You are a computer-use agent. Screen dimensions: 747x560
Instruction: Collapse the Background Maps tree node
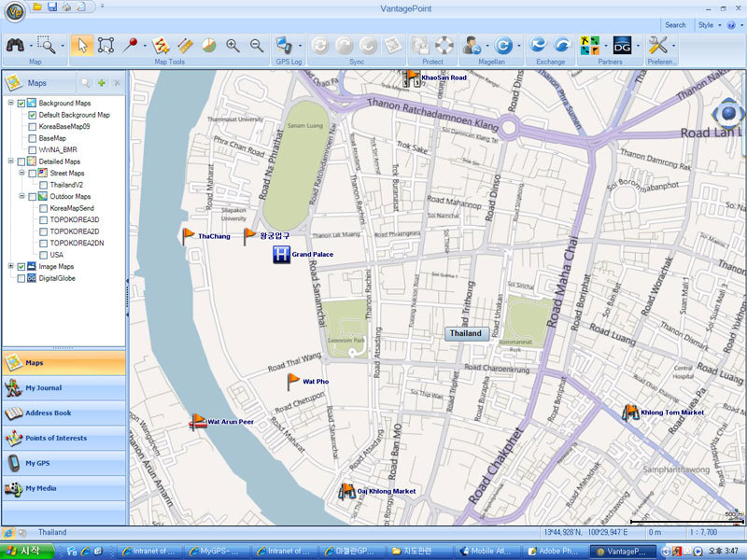click(x=10, y=103)
